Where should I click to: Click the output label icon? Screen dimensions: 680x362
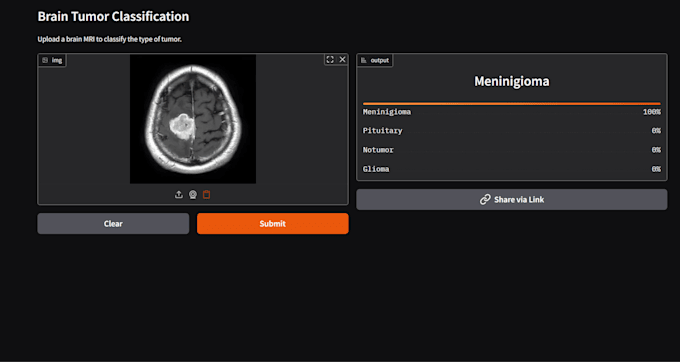pos(364,60)
